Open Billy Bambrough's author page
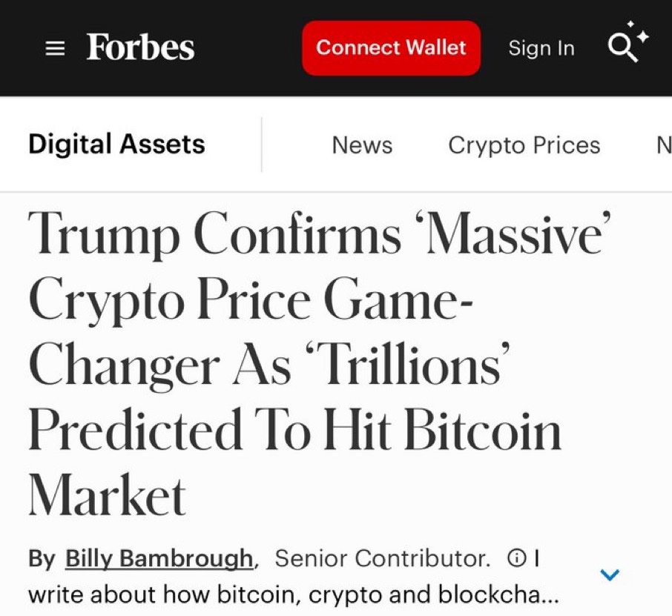The image size is (672, 616). [159, 558]
